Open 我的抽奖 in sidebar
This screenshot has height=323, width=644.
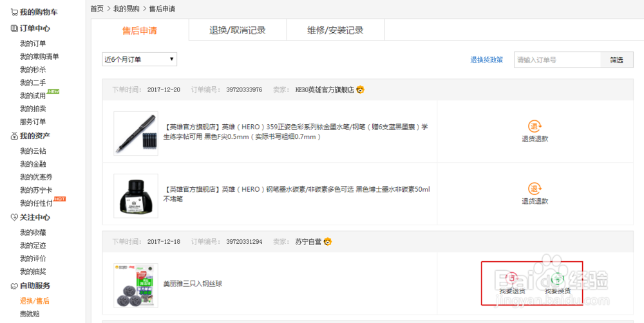(x=33, y=272)
